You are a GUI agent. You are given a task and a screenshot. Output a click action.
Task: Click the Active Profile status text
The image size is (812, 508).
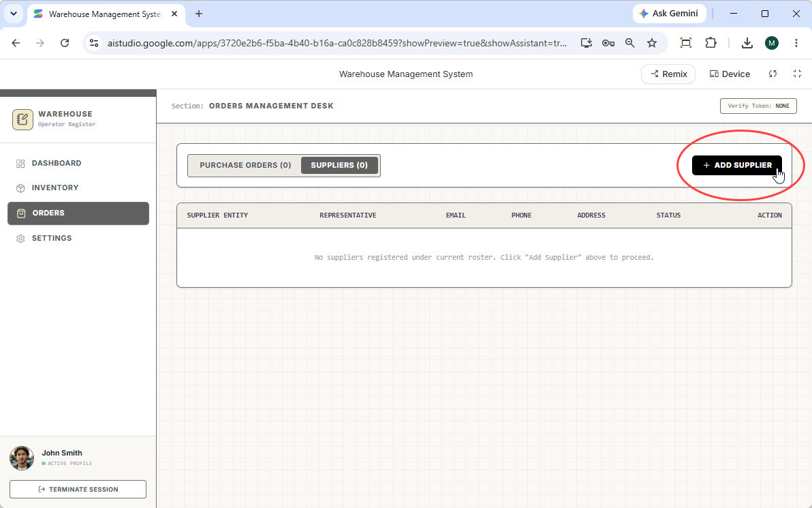pos(70,464)
